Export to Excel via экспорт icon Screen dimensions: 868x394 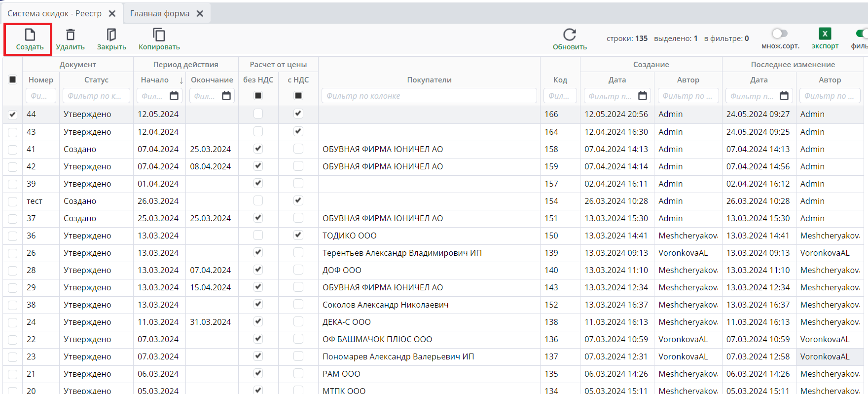[825, 34]
